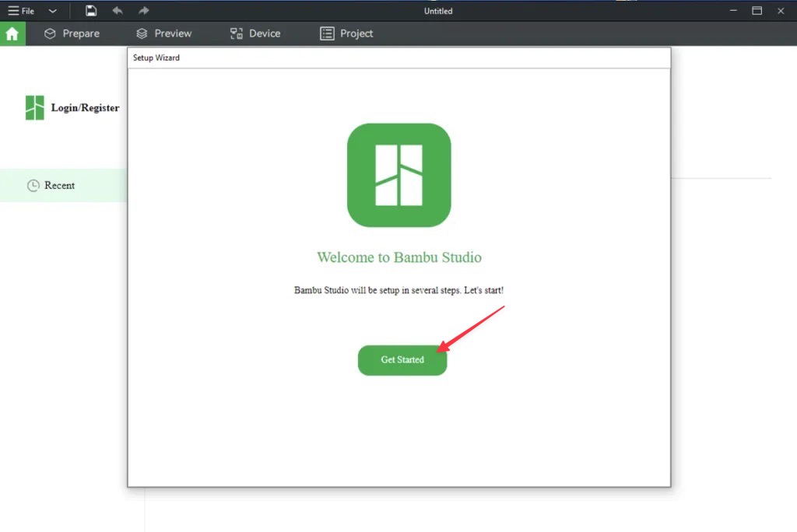
Task: Click the Untitled window title text
Action: [x=438, y=11]
